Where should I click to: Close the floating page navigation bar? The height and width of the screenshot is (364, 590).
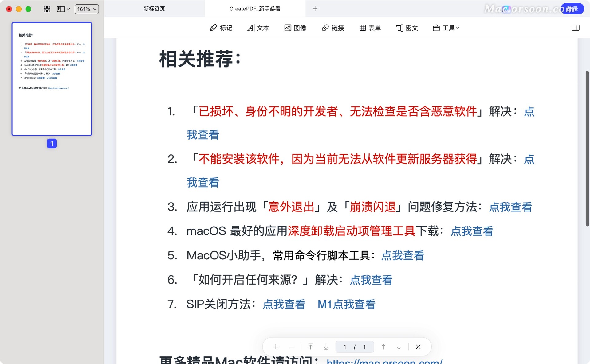point(418,347)
